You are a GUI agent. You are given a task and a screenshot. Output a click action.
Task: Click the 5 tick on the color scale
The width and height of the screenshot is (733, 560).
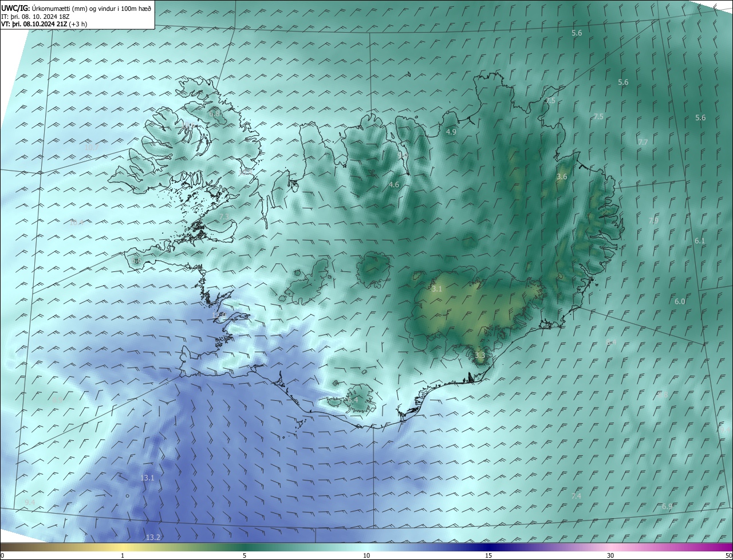tap(245, 555)
